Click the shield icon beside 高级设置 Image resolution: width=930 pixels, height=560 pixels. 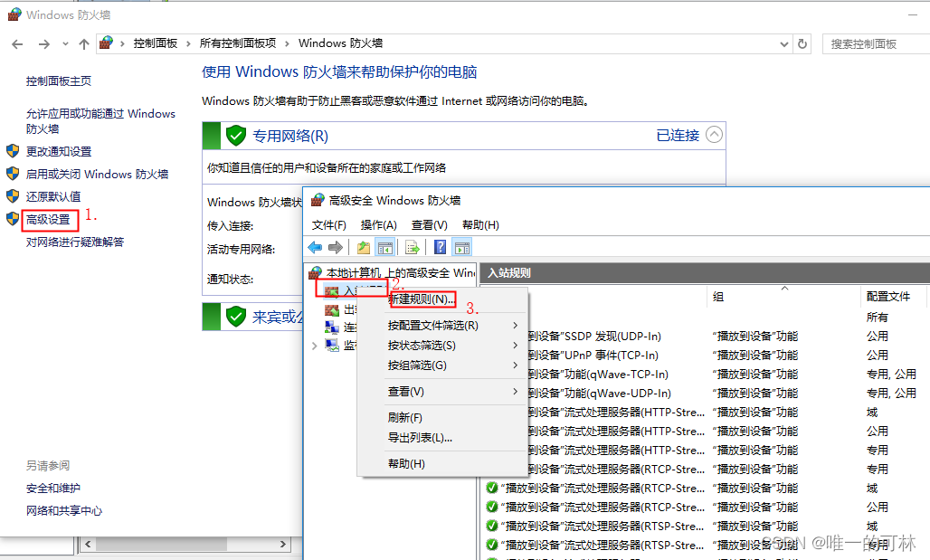click(13, 218)
